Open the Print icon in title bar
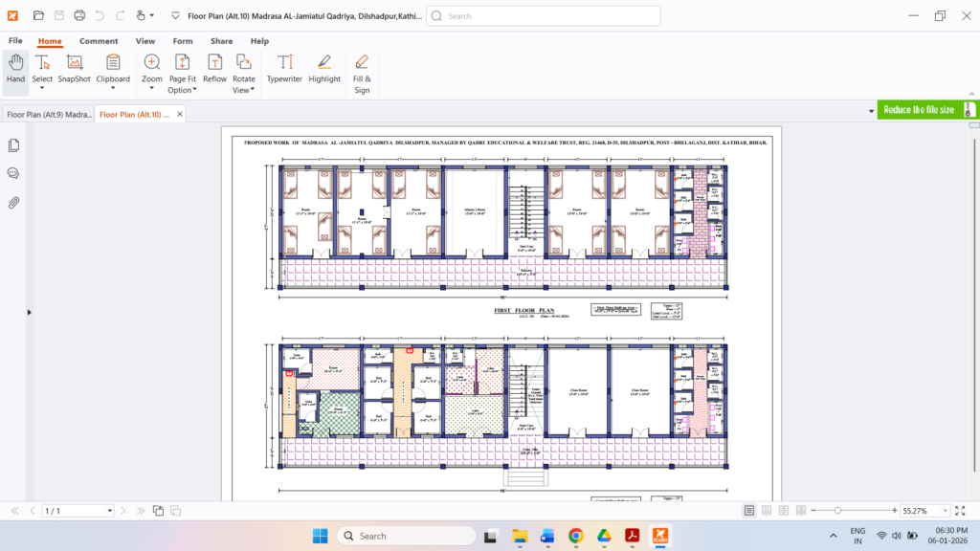Viewport: 980px width, 551px height. pyautogui.click(x=79, y=15)
